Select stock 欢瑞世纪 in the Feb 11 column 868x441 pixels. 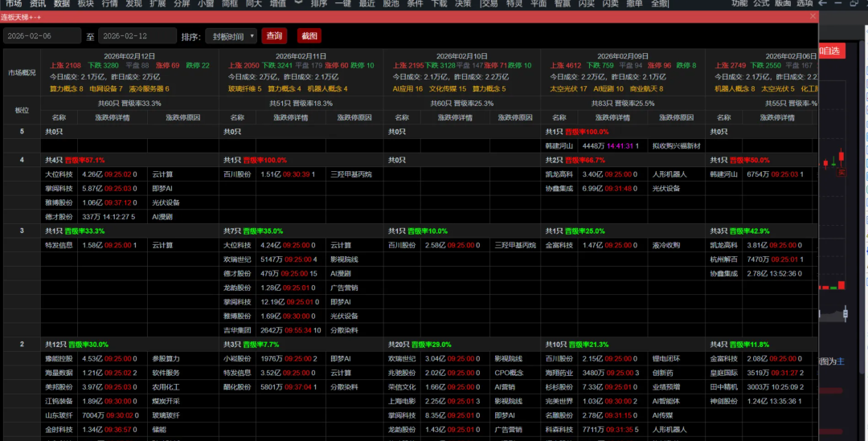click(237, 259)
